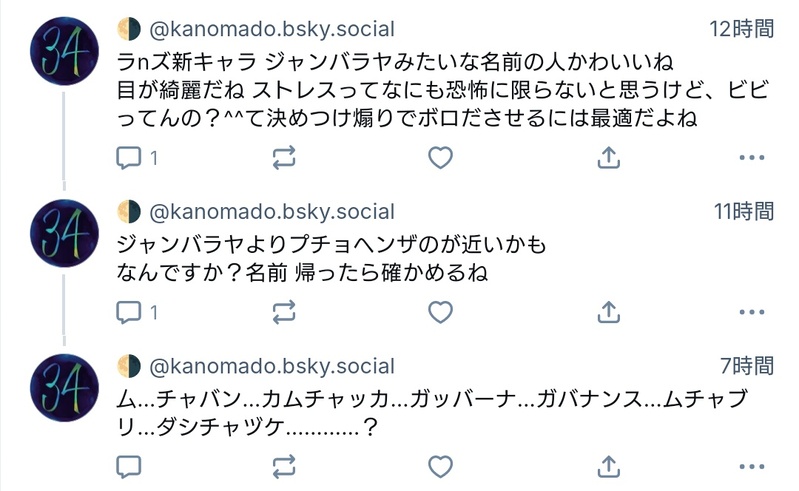Open @kanomado.bsky.social handle on second post

tap(271, 212)
